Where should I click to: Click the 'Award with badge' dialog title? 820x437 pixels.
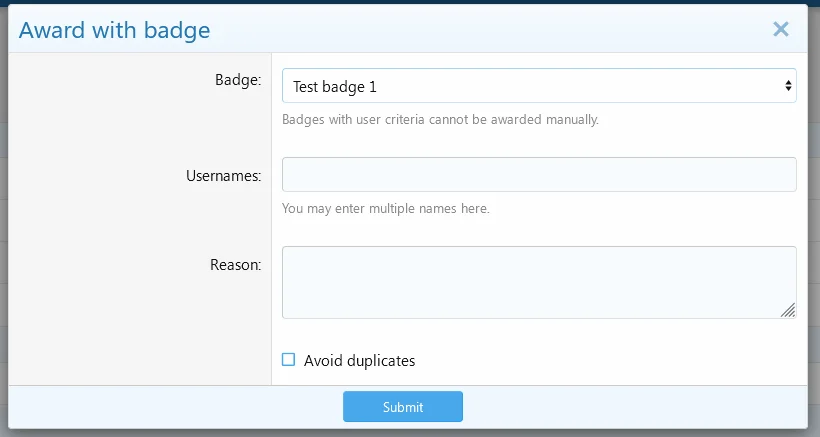point(115,30)
